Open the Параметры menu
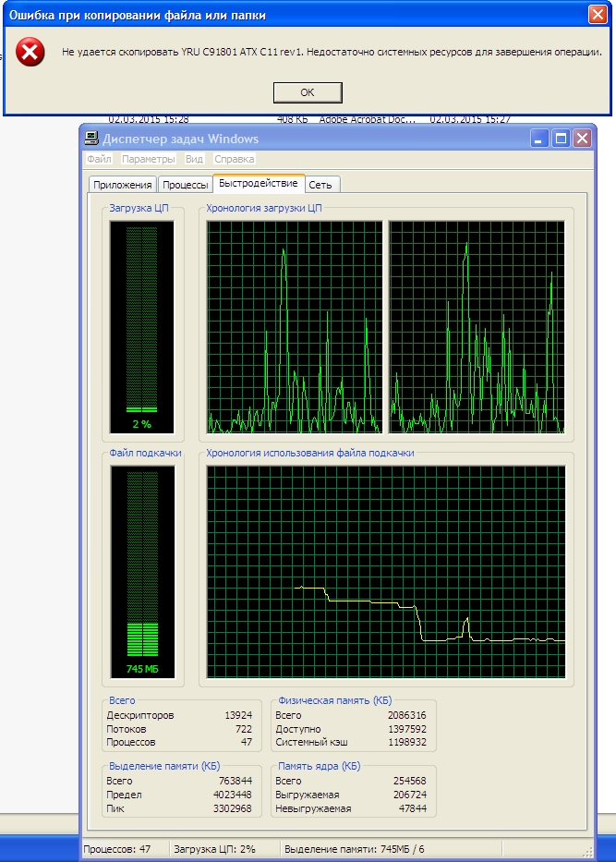 tap(149, 159)
